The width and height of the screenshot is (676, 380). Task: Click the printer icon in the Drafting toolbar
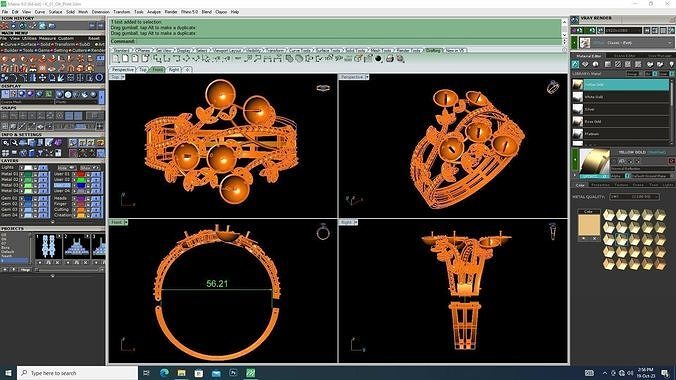pos(390,59)
